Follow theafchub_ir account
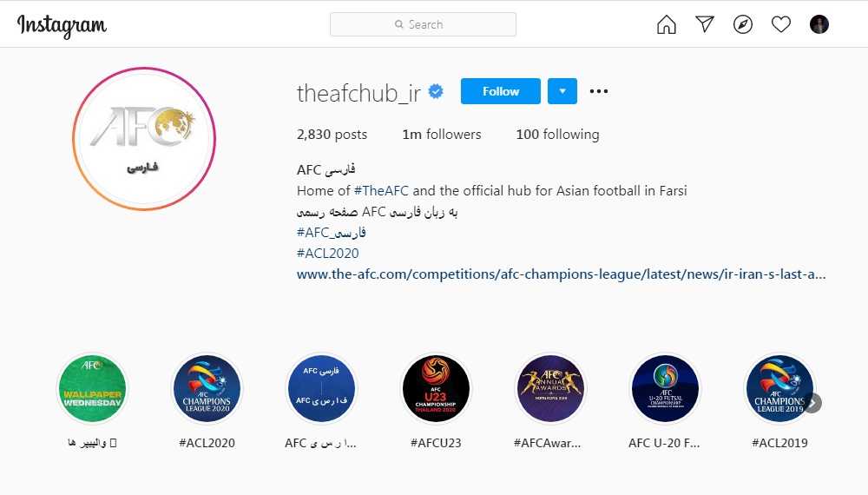Viewport: 868px width, 495px height. pos(501,91)
